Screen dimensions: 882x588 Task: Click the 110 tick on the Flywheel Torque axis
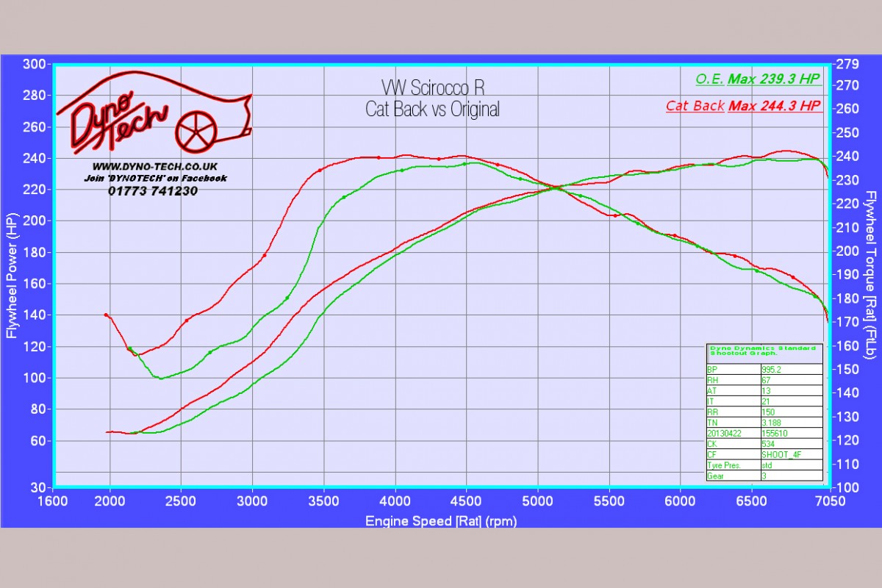click(847, 464)
